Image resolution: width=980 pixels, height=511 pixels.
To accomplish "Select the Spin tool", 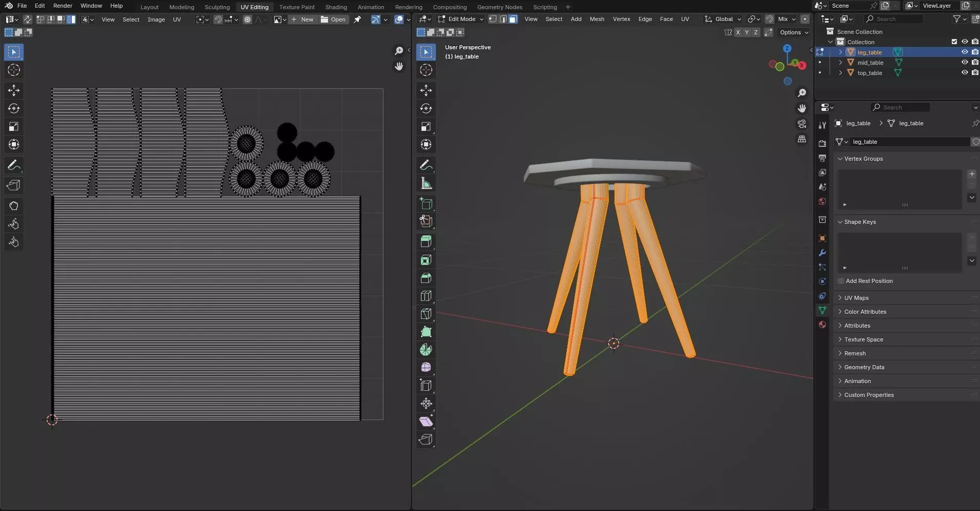I will (x=426, y=350).
